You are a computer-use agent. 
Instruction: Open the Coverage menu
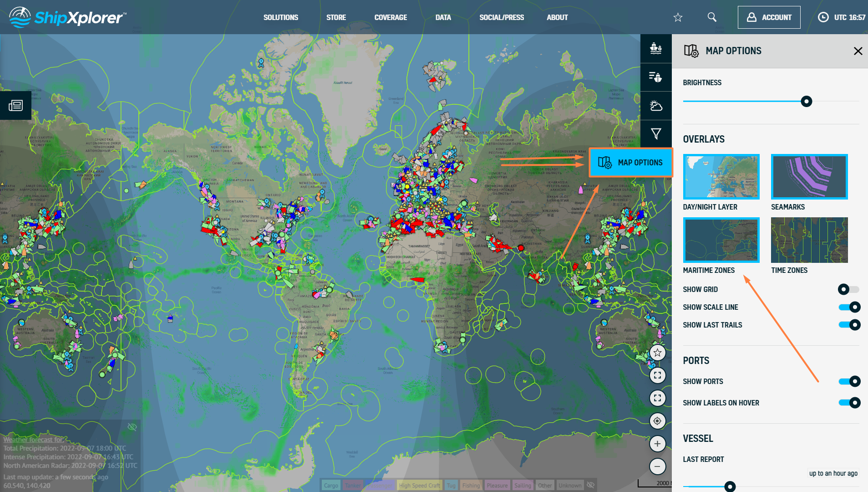click(x=391, y=17)
